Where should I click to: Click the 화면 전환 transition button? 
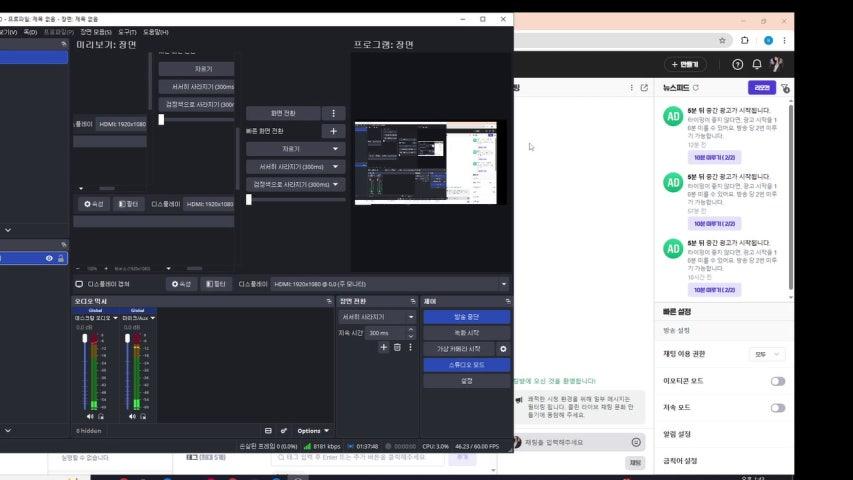[x=283, y=113]
